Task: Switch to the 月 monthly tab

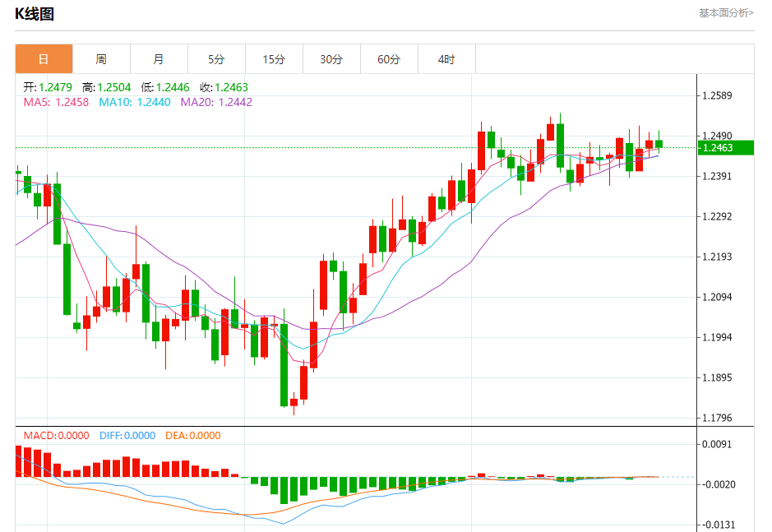Action: [159, 59]
